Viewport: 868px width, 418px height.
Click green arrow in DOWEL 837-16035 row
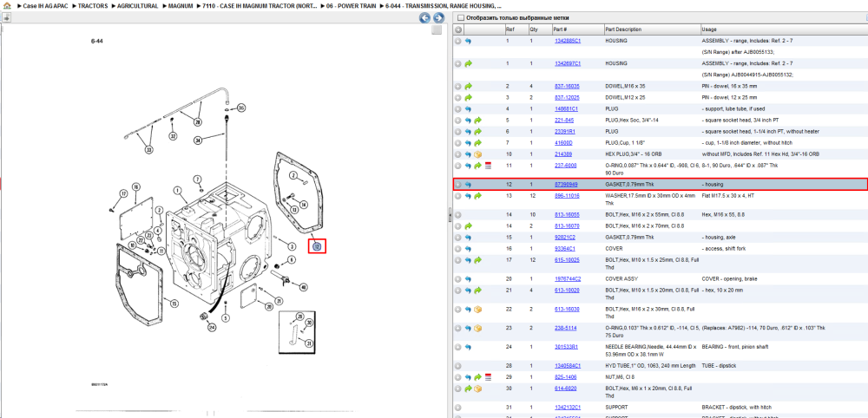[x=468, y=86]
